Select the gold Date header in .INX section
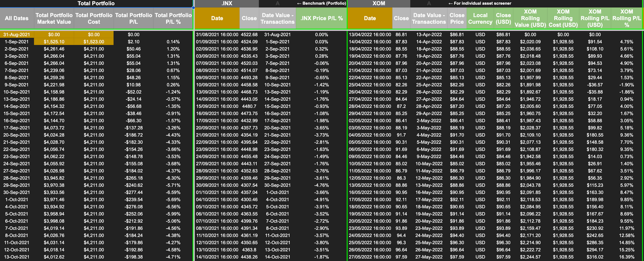This screenshot has width=644, height=261. [217, 18]
